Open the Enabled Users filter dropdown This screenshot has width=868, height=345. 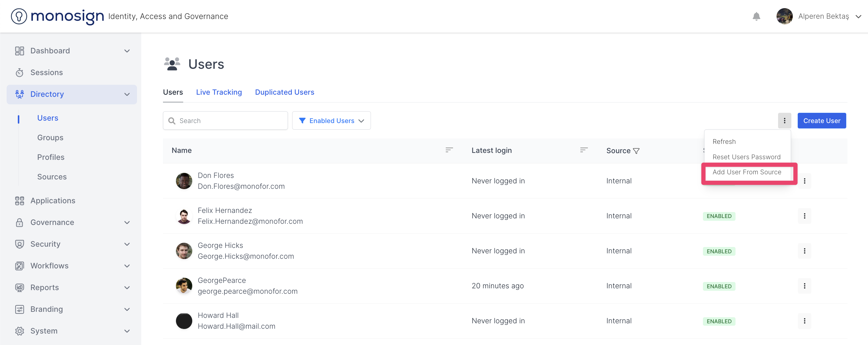(331, 121)
